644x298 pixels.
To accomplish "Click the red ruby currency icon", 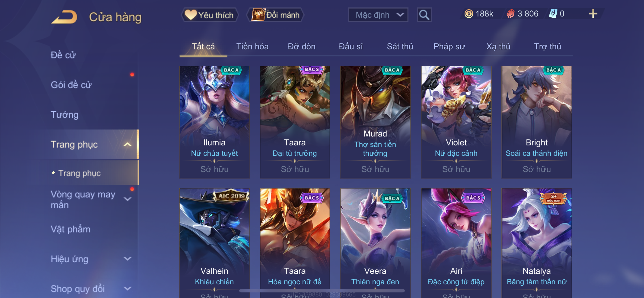I will [511, 13].
